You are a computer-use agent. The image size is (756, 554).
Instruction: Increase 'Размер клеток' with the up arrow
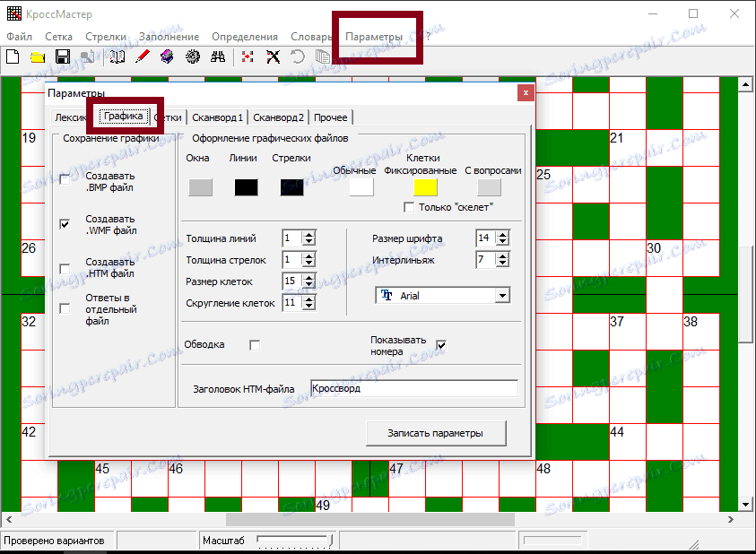coord(309,277)
